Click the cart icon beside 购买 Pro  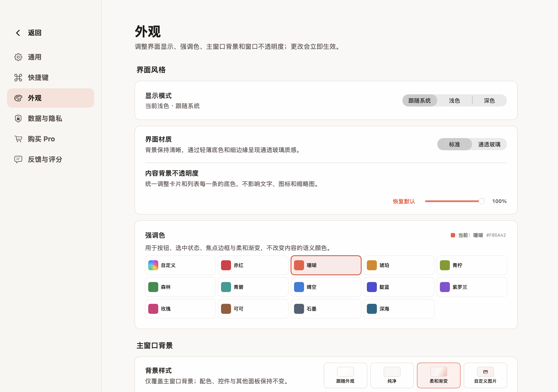[x=18, y=139]
